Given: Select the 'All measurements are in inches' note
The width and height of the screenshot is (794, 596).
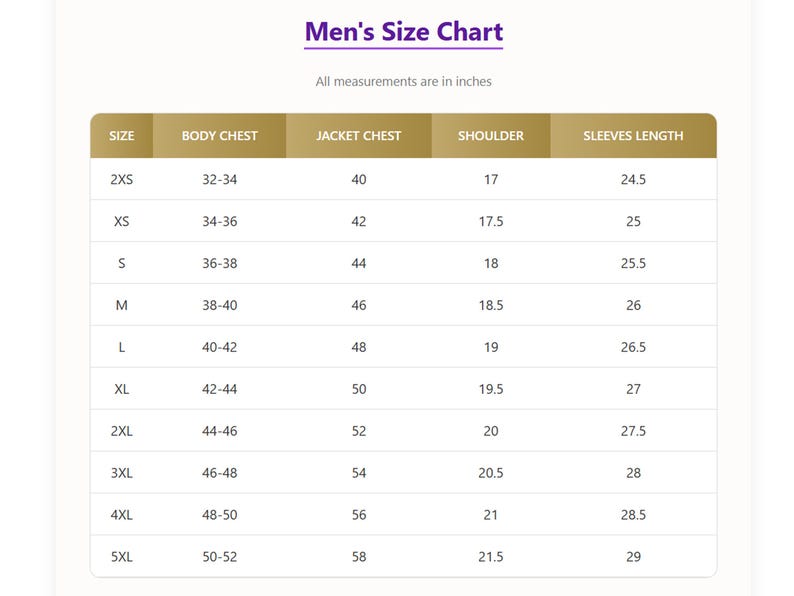Looking at the screenshot, I should 404,82.
